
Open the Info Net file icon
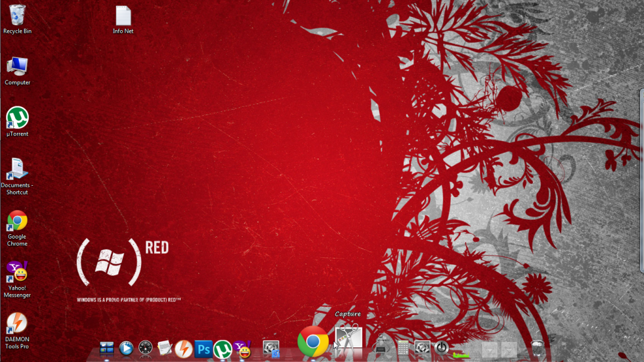(123, 20)
